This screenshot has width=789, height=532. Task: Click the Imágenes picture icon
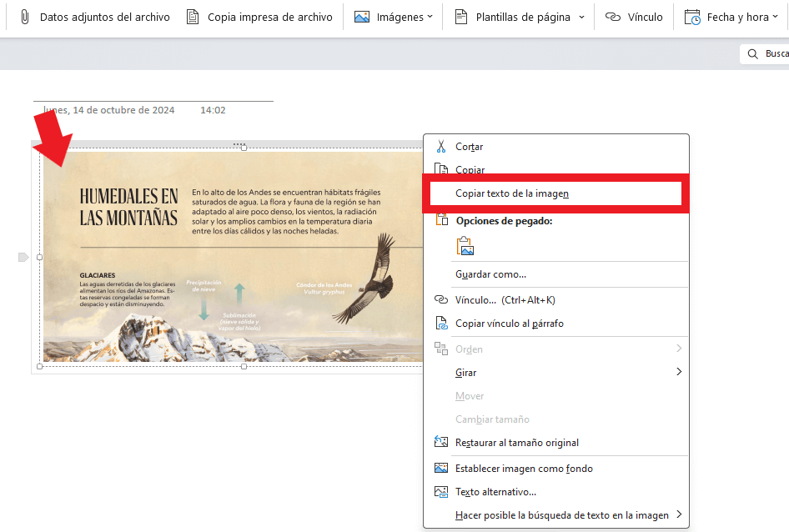pos(362,18)
